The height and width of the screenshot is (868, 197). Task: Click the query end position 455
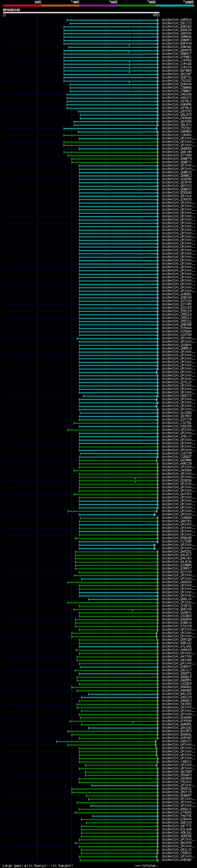tap(155, 15)
